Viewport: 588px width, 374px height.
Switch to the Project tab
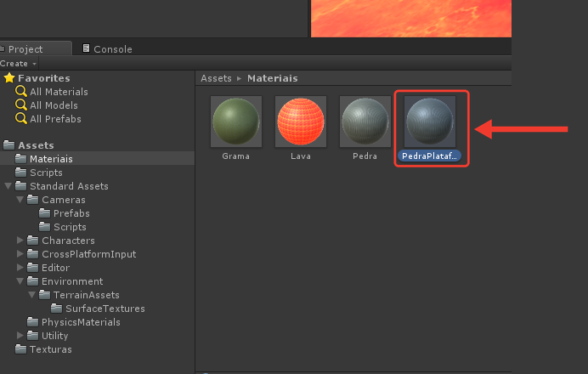[x=36, y=48]
